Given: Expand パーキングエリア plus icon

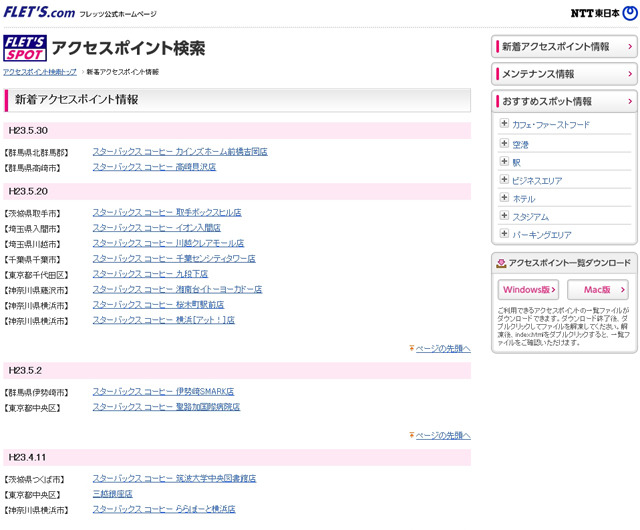Looking at the screenshot, I should pyautogui.click(x=504, y=234).
